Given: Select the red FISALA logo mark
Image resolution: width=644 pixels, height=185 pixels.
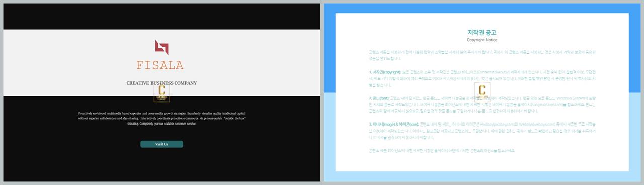Looking at the screenshot, I should [x=162, y=48].
